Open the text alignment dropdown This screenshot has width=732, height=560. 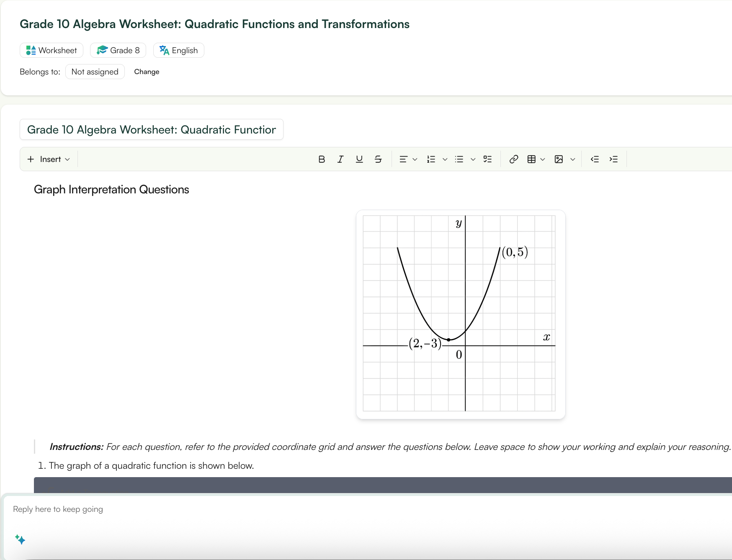pos(415,159)
